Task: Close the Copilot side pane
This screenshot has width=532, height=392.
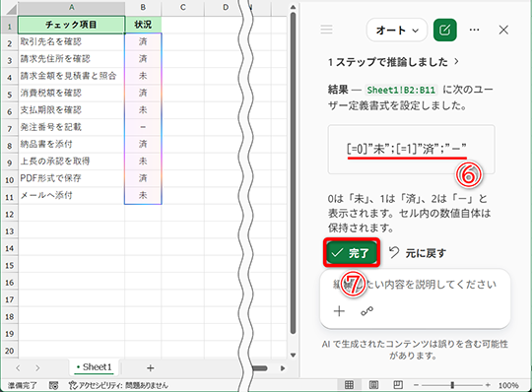Action: [503, 30]
